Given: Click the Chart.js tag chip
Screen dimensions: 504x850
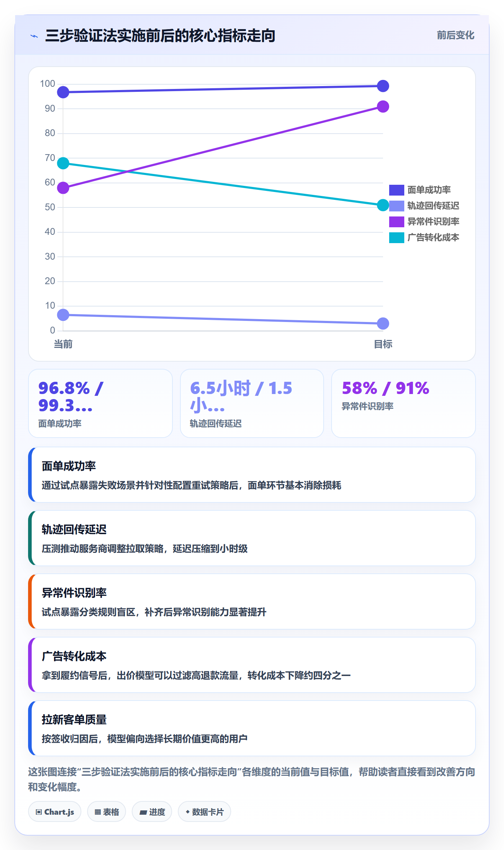Looking at the screenshot, I should (x=55, y=812).
